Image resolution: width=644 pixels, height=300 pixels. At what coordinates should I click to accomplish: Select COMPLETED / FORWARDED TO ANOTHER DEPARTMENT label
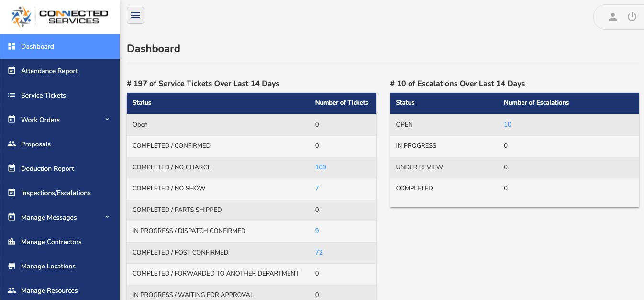pyautogui.click(x=216, y=273)
